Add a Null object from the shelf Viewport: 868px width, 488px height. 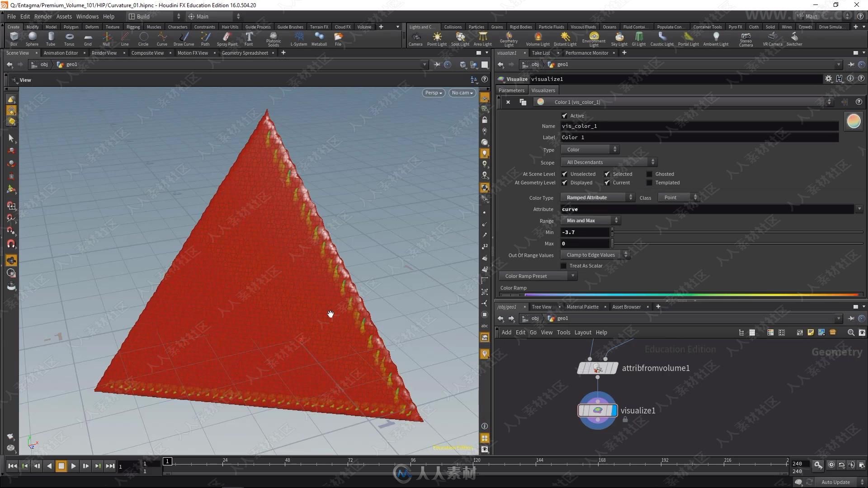106,39
